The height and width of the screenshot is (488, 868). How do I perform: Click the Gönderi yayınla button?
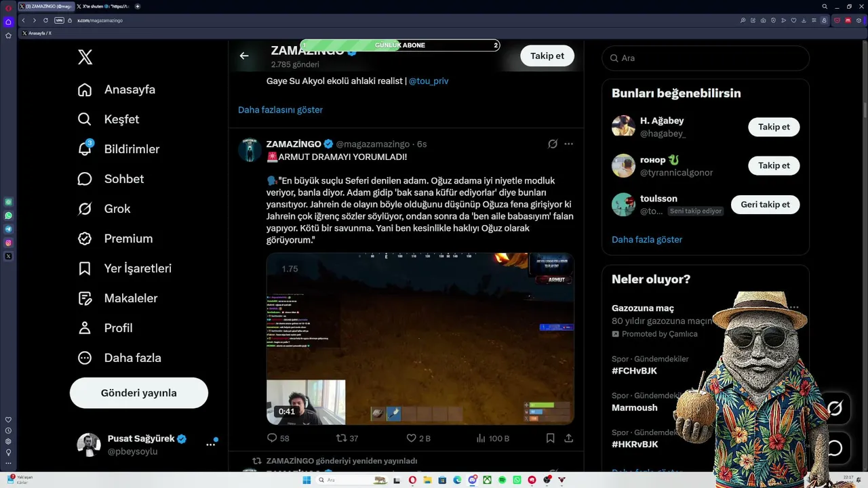tap(139, 393)
